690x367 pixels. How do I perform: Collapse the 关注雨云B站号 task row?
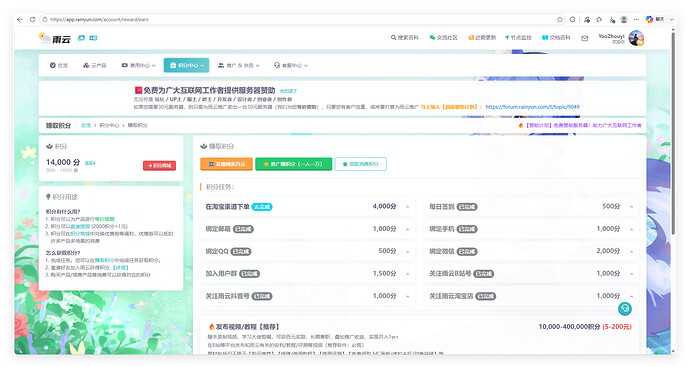[x=631, y=274]
